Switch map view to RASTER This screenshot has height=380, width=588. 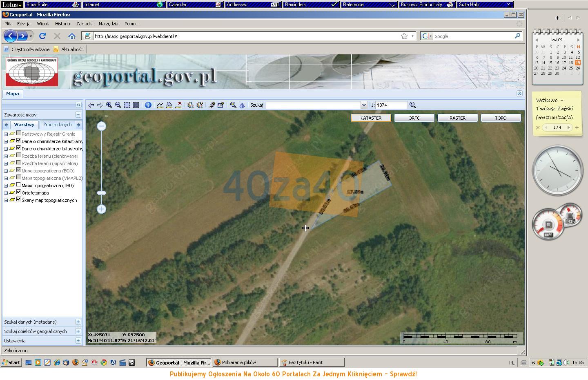tap(457, 118)
